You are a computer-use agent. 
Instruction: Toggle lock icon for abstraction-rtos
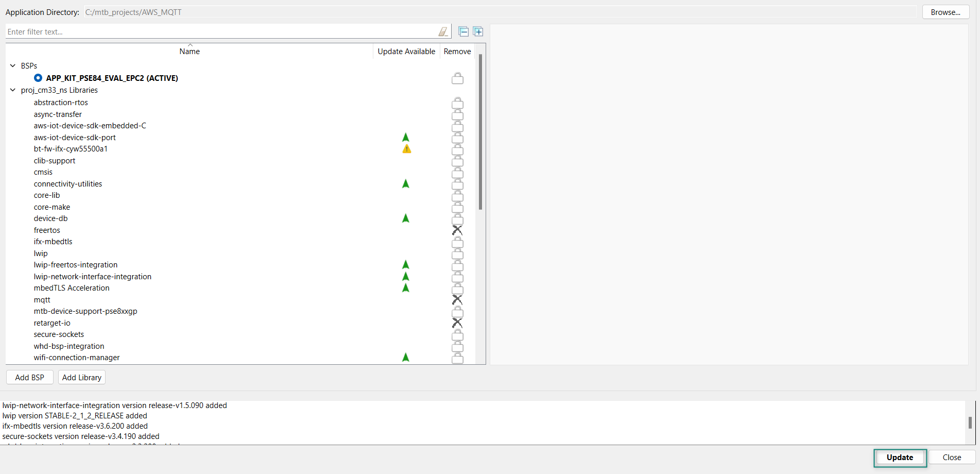(457, 103)
